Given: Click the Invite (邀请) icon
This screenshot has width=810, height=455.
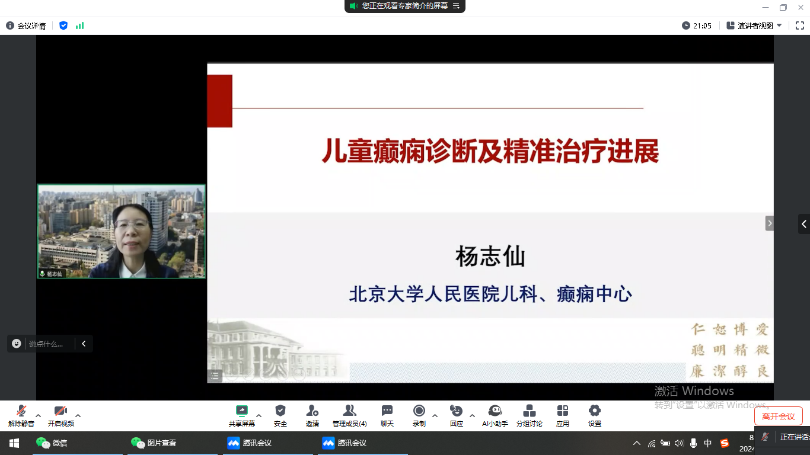Looking at the screenshot, I should [312, 411].
